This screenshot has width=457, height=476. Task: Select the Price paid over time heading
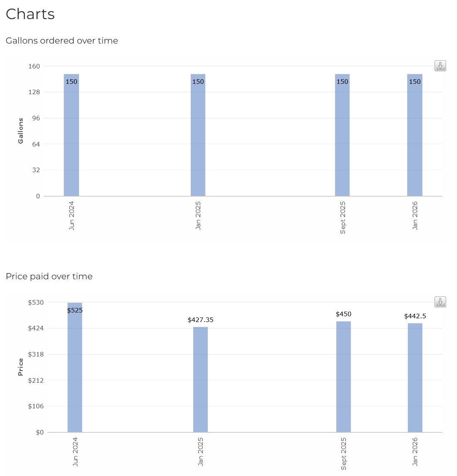(50, 276)
